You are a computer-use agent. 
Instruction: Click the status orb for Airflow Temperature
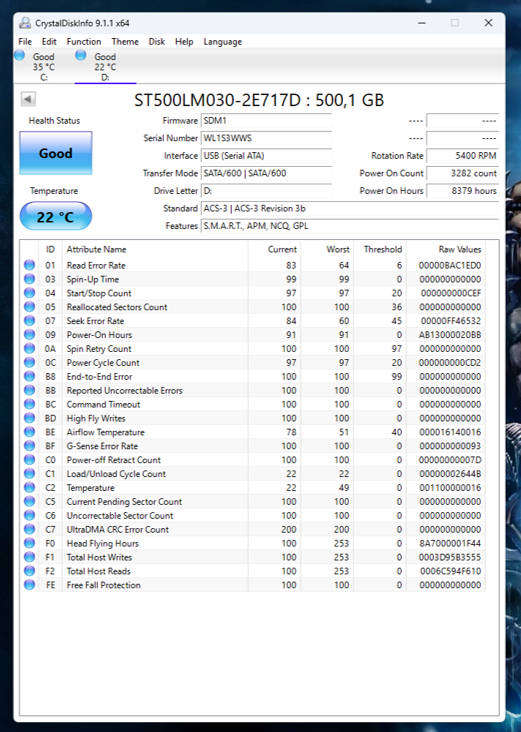[x=29, y=432]
